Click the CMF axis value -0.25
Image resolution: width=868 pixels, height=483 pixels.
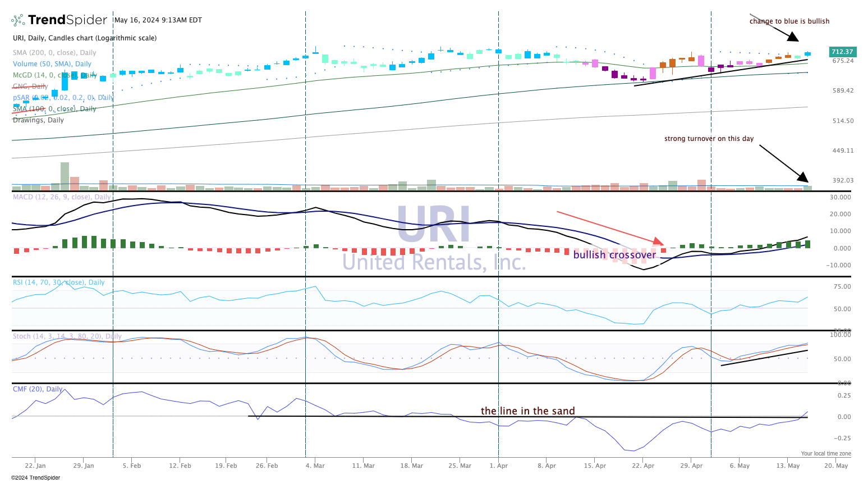coord(842,438)
